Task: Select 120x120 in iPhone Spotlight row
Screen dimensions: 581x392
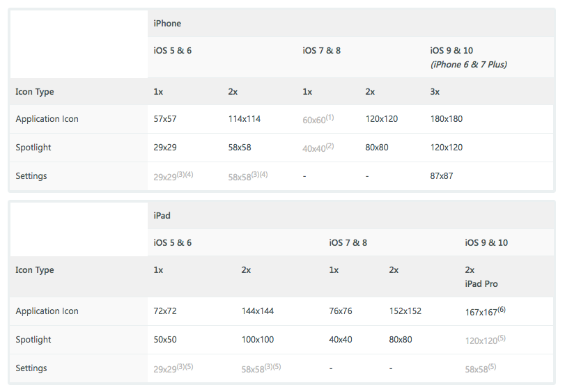Action: click(x=446, y=148)
